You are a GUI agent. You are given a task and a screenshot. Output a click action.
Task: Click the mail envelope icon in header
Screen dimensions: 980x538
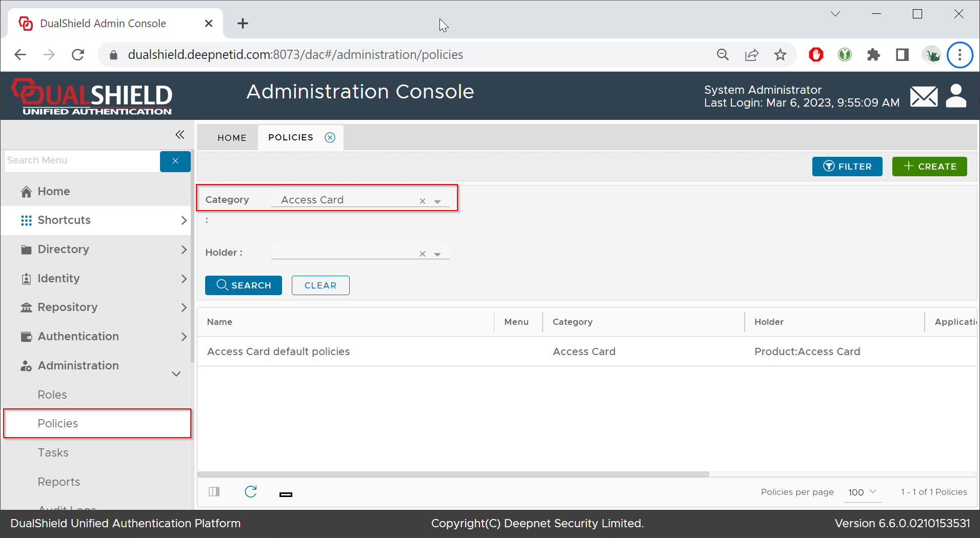[x=924, y=96]
